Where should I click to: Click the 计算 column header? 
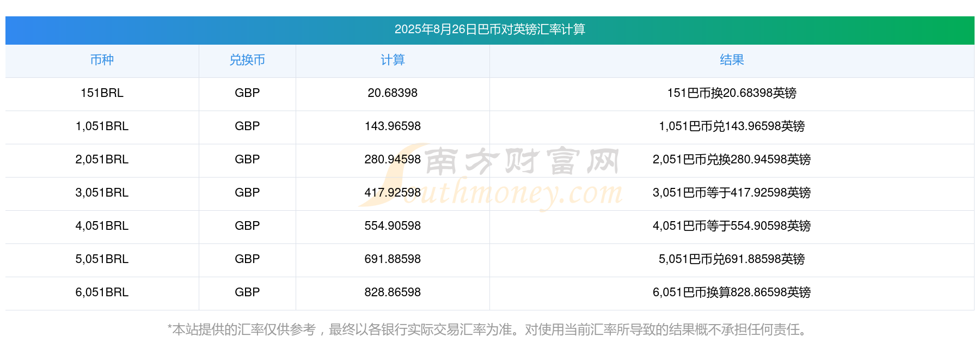(x=393, y=60)
